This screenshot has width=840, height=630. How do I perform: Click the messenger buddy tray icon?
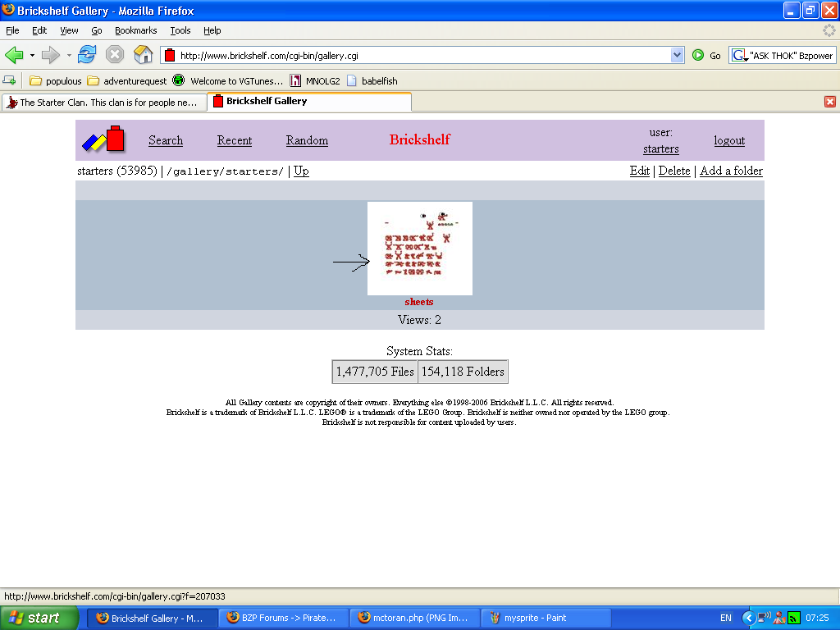779,619
